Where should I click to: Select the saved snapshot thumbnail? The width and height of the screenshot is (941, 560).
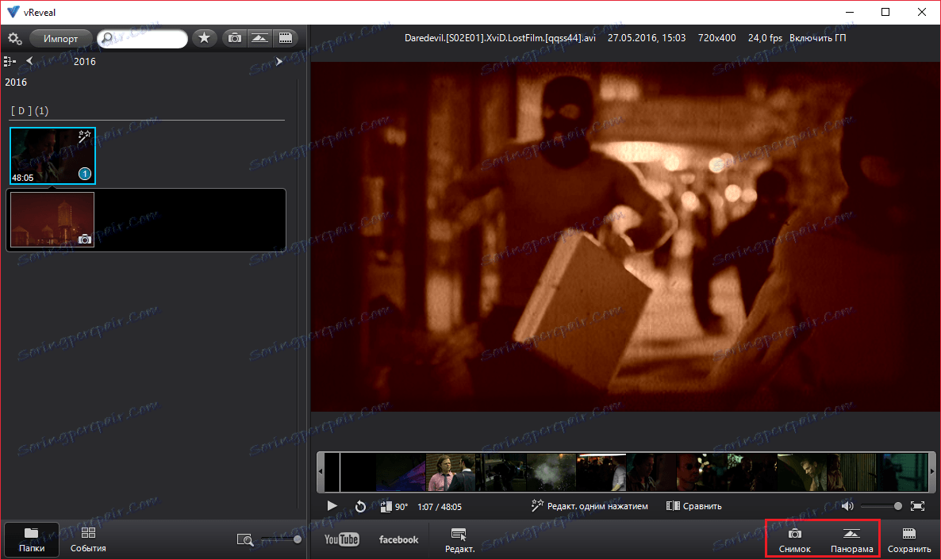click(x=52, y=220)
